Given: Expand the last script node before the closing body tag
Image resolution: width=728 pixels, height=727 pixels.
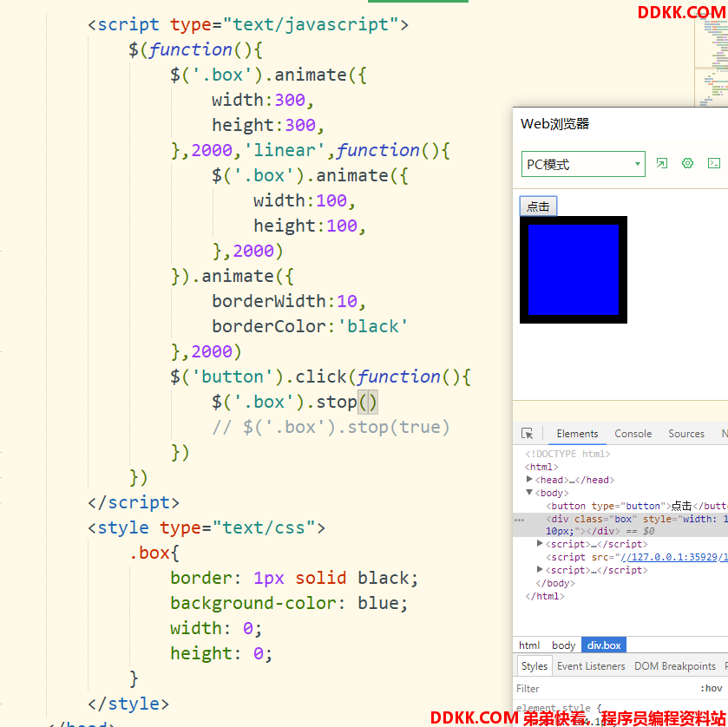Looking at the screenshot, I should [540, 569].
